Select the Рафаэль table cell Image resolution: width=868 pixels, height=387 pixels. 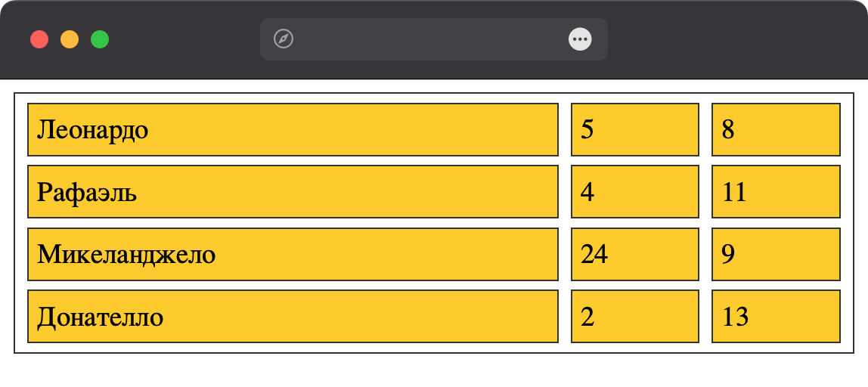tap(293, 191)
